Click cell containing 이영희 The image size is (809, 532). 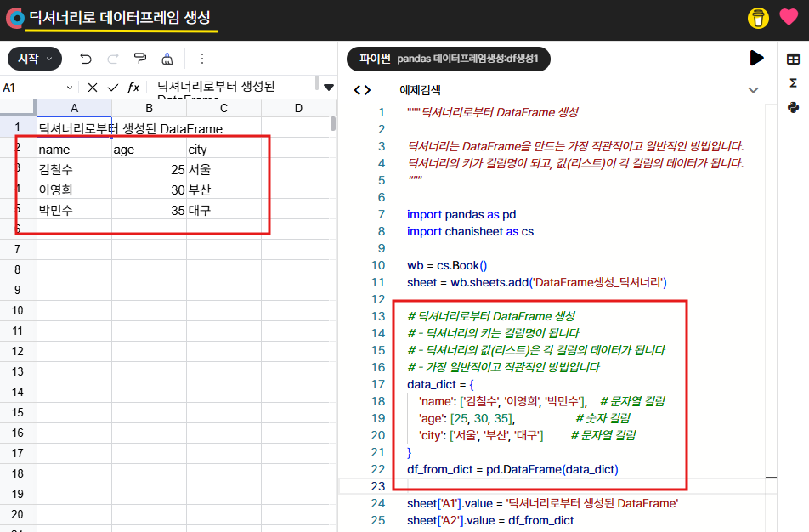74,190
